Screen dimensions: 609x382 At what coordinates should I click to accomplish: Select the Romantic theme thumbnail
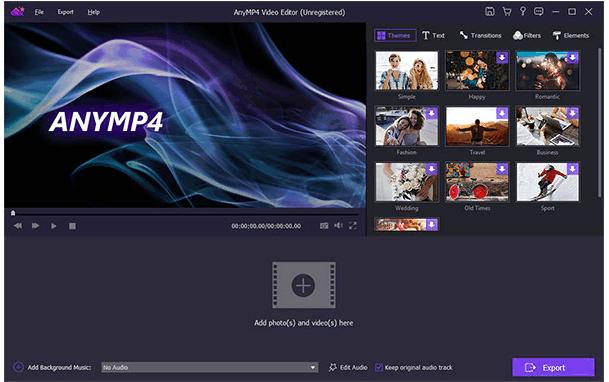548,71
